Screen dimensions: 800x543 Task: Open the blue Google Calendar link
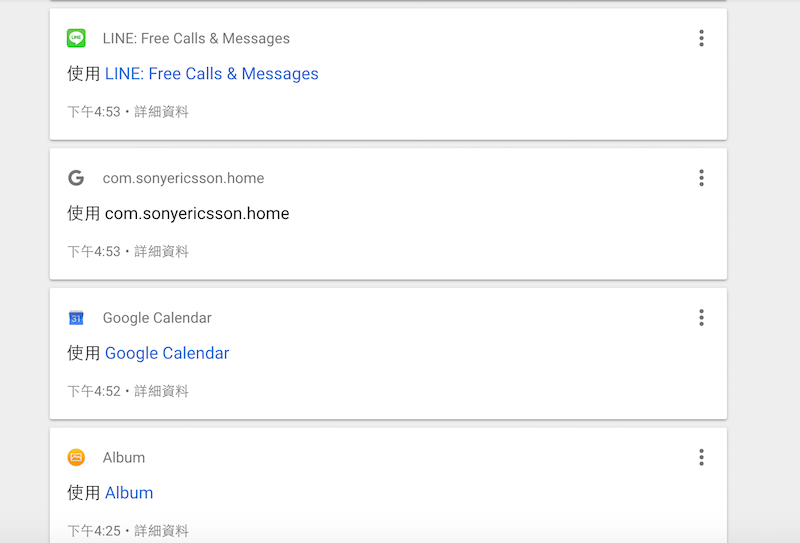coord(167,353)
